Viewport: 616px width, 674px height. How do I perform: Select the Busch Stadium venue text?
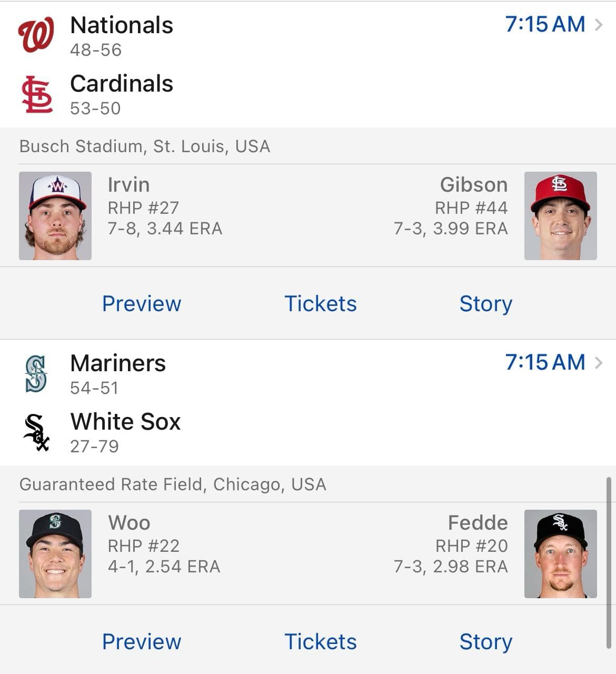pyautogui.click(x=145, y=146)
